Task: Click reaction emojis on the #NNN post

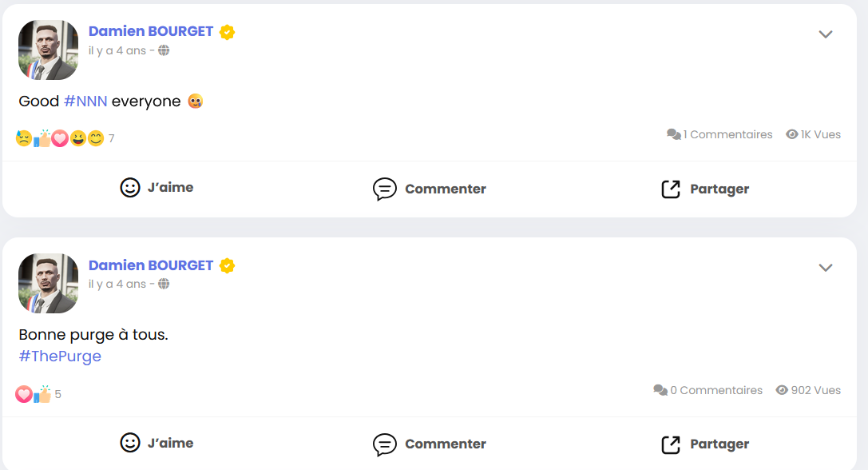Action: (x=60, y=138)
